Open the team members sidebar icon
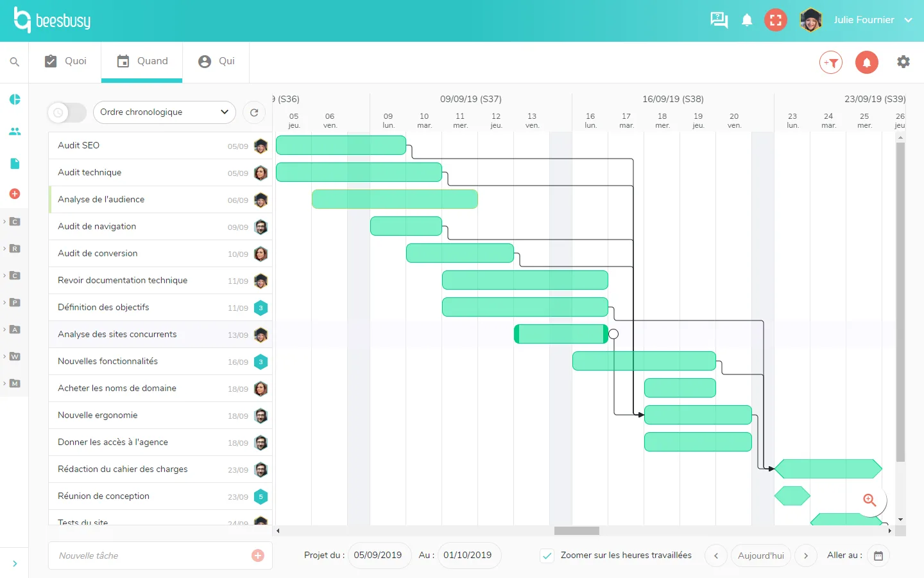Image resolution: width=924 pixels, height=578 pixels. 15,132
